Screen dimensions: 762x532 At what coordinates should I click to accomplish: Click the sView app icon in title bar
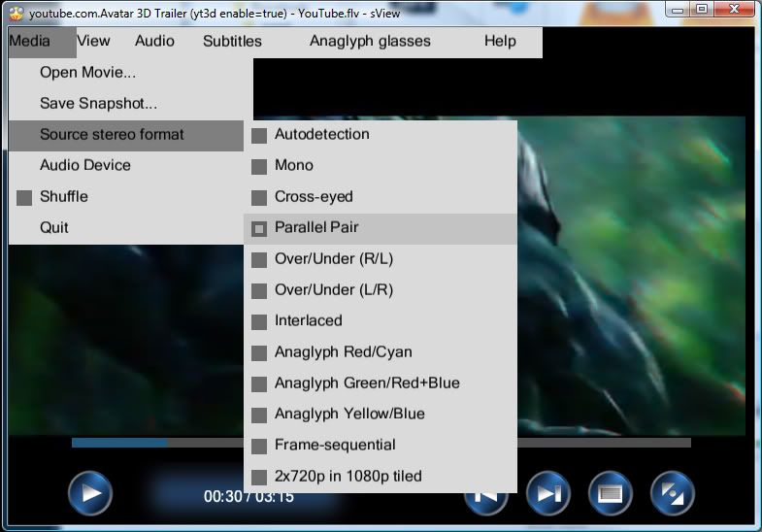coord(17,14)
